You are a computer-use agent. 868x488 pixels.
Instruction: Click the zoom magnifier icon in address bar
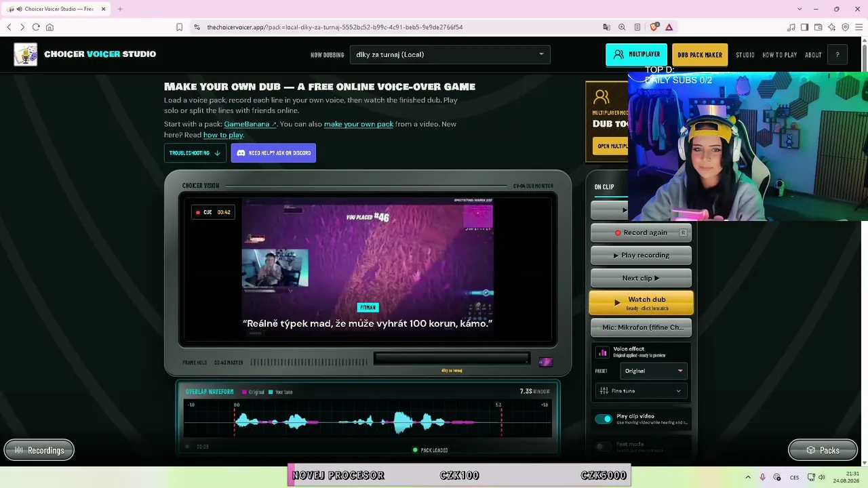622,27
